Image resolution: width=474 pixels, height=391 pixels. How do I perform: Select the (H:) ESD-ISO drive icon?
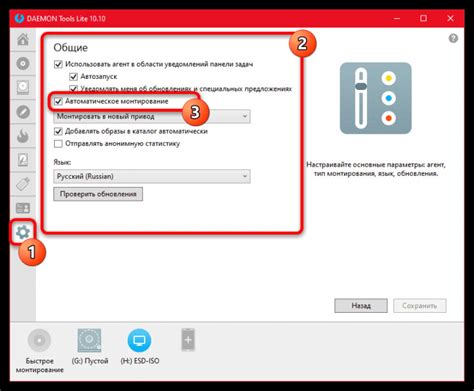pos(139,340)
